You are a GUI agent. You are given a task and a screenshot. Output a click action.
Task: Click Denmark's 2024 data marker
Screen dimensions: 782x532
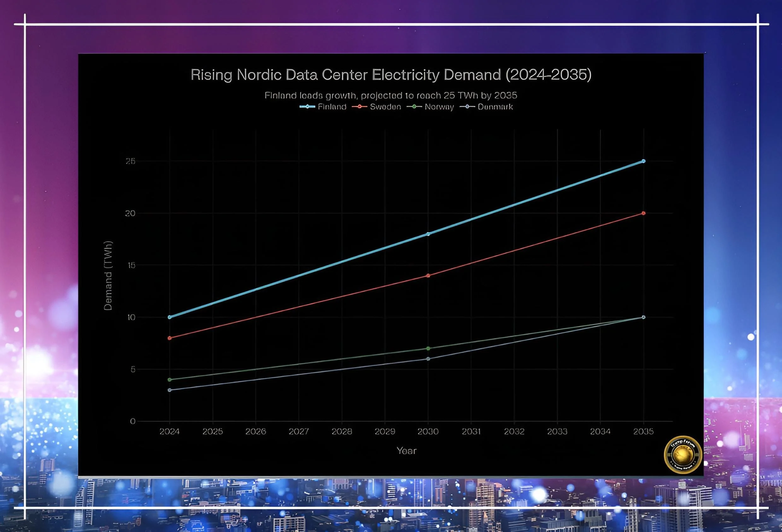coord(170,390)
